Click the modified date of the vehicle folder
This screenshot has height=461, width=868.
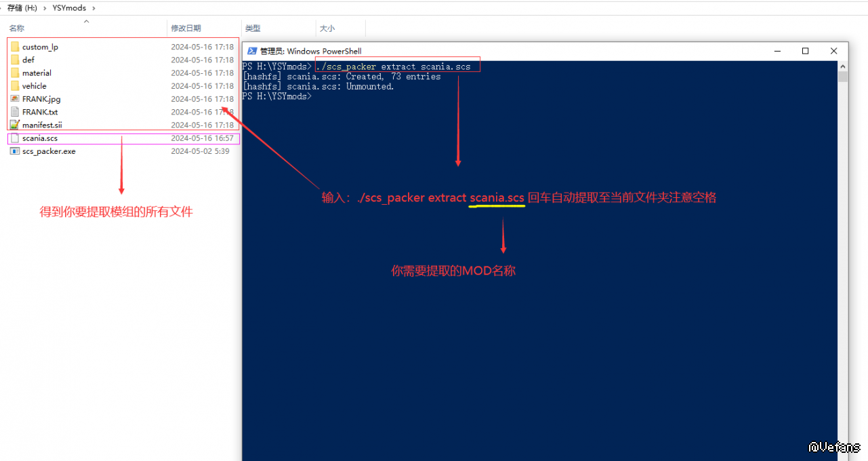(203, 86)
